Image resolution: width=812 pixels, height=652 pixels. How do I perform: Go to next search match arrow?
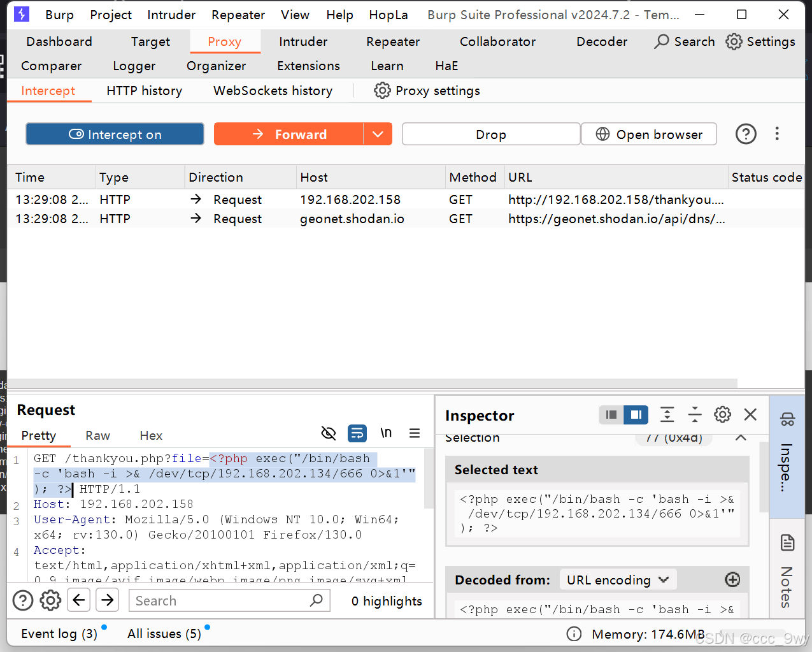[x=108, y=600]
